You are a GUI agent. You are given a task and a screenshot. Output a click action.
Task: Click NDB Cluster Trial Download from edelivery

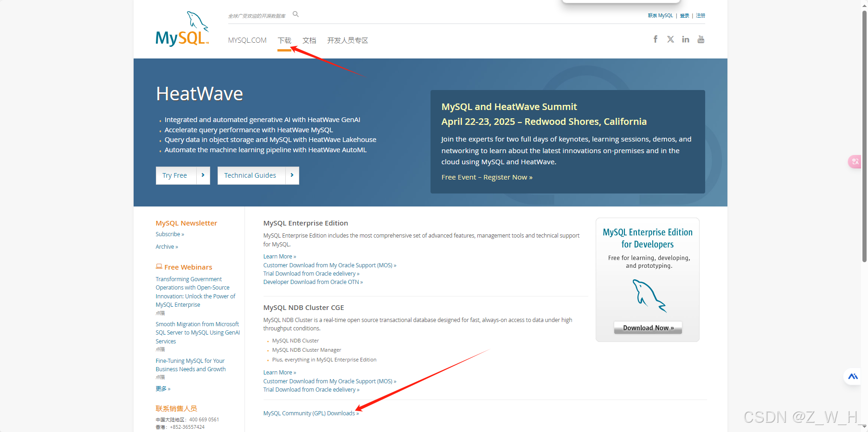311,390
